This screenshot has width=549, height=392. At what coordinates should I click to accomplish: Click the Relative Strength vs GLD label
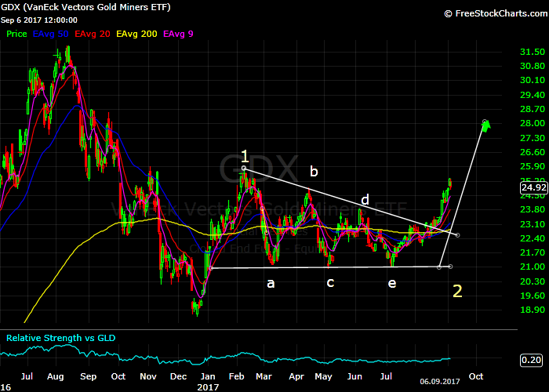pyautogui.click(x=61, y=338)
